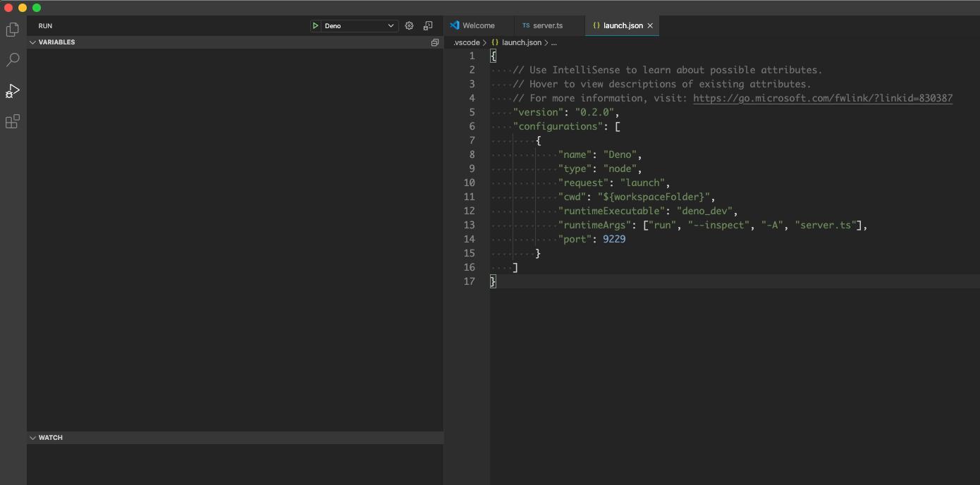Click the ellipsis breadcrumb segment
The height and width of the screenshot is (485, 980).
pos(554,42)
